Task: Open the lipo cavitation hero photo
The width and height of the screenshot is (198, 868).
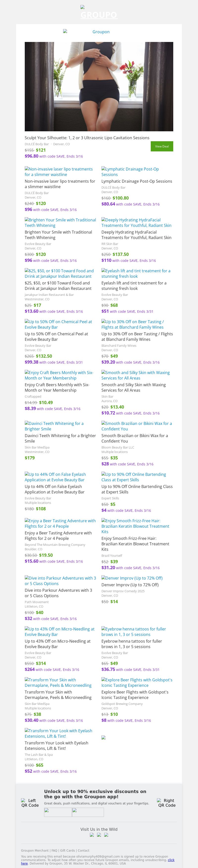Action: tap(99, 86)
